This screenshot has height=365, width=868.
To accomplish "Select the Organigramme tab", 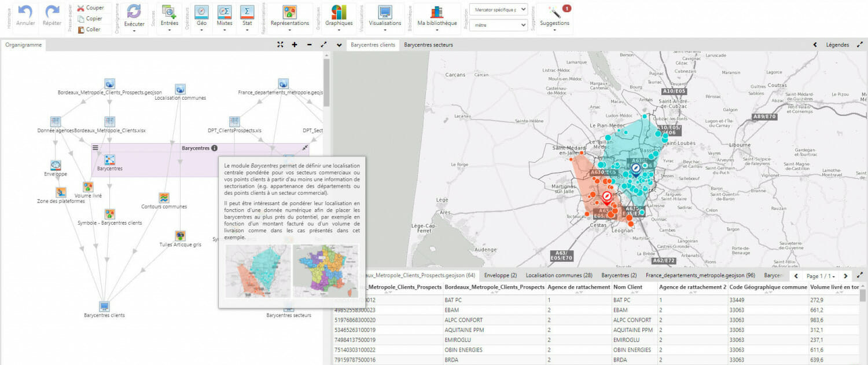I will (x=23, y=45).
